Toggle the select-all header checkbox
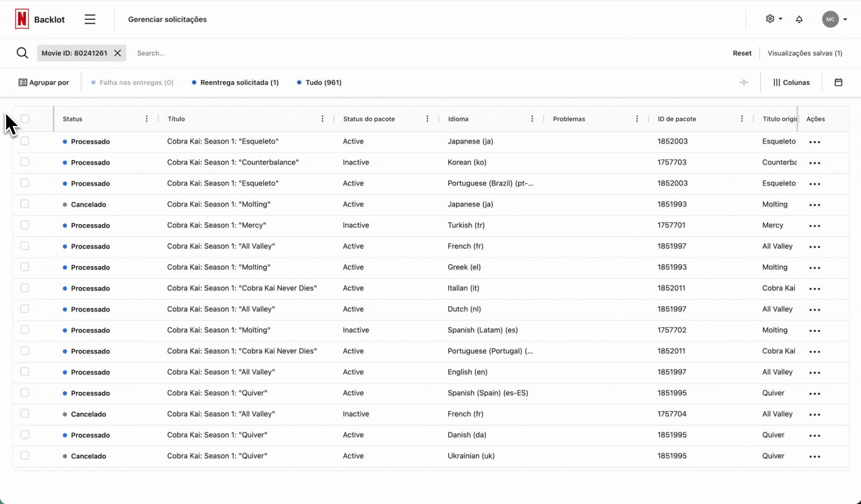The height and width of the screenshot is (504, 861). click(x=25, y=119)
